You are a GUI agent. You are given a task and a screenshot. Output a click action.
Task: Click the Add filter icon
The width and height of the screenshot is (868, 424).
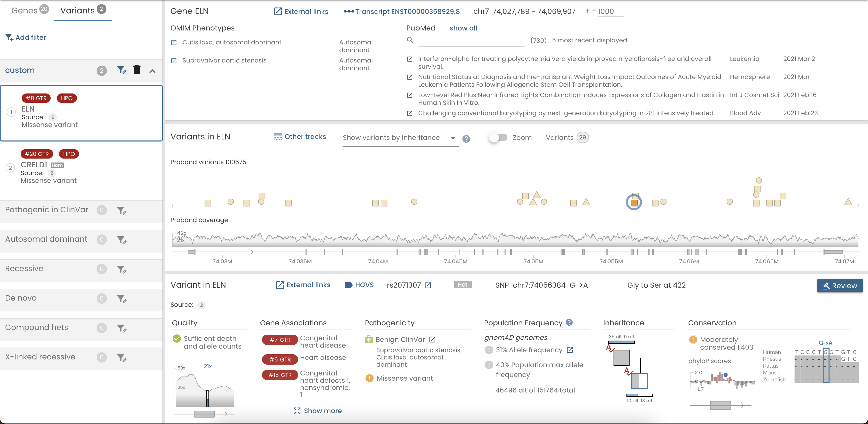(9, 37)
